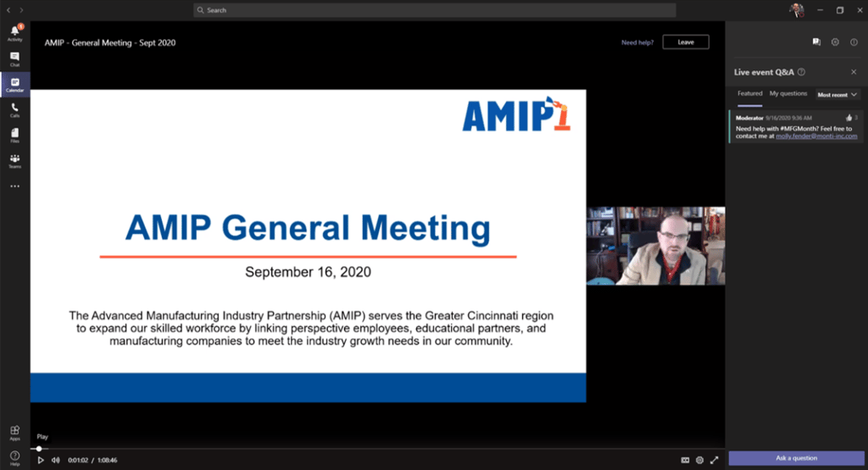Open Teams in the sidebar

pos(15,160)
